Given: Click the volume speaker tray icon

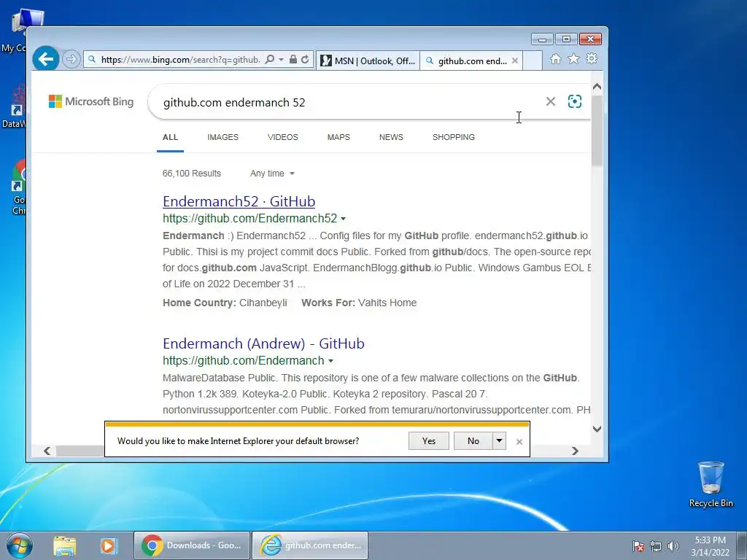Looking at the screenshot, I should click(x=673, y=546).
